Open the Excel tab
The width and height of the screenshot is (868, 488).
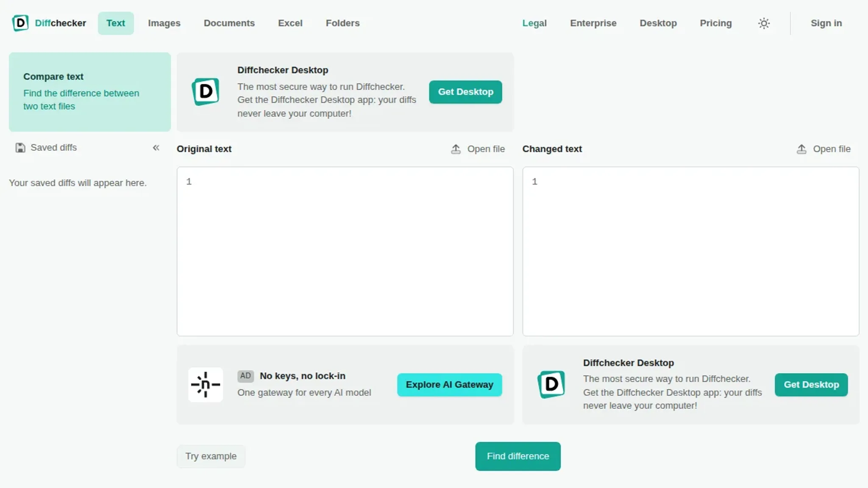click(290, 23)
